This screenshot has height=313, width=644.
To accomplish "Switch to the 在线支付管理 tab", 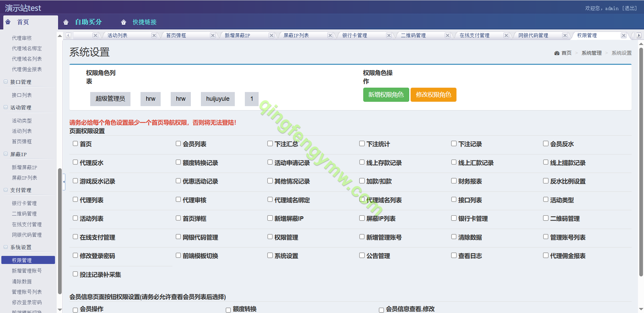I will tap(474, 35).
